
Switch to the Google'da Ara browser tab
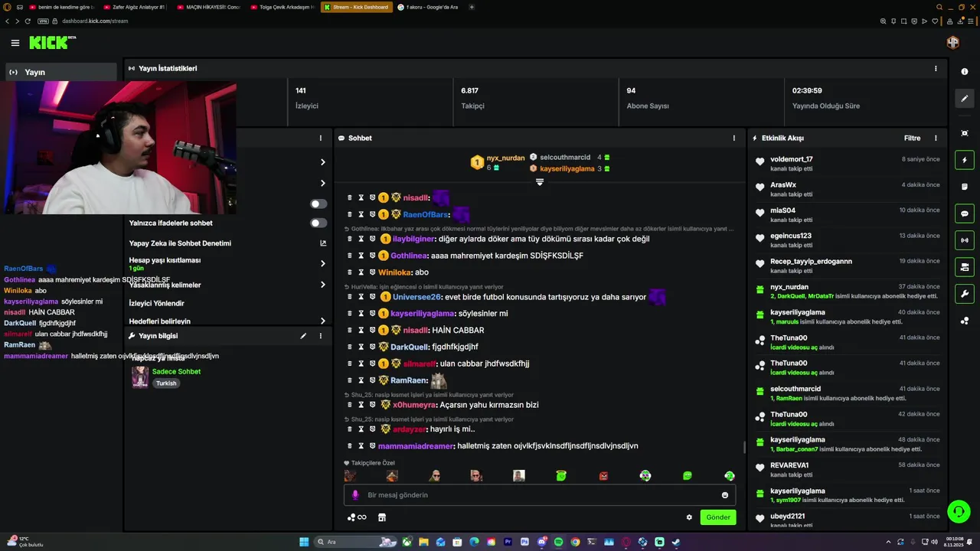click(428, 7)
